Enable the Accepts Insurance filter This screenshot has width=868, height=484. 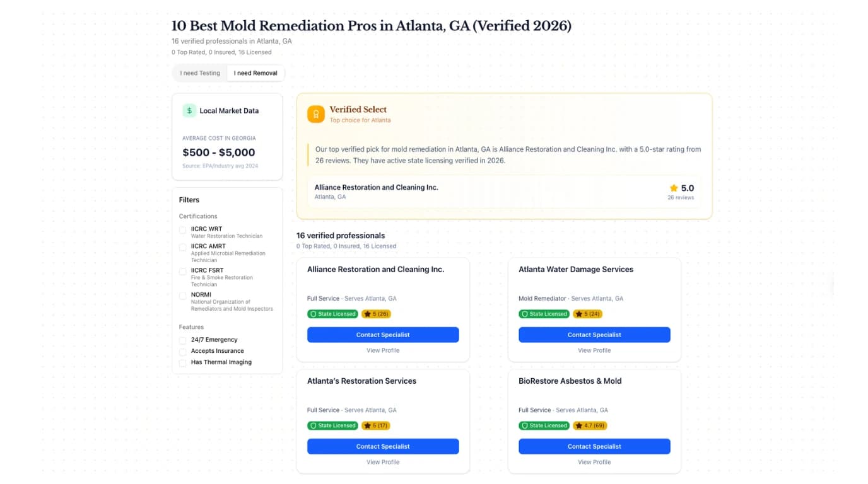pyautogui.click(x=182, y=352)
